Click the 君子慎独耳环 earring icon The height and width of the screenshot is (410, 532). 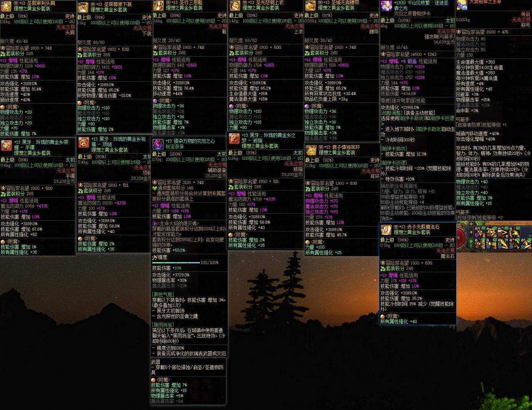point(311,150)
